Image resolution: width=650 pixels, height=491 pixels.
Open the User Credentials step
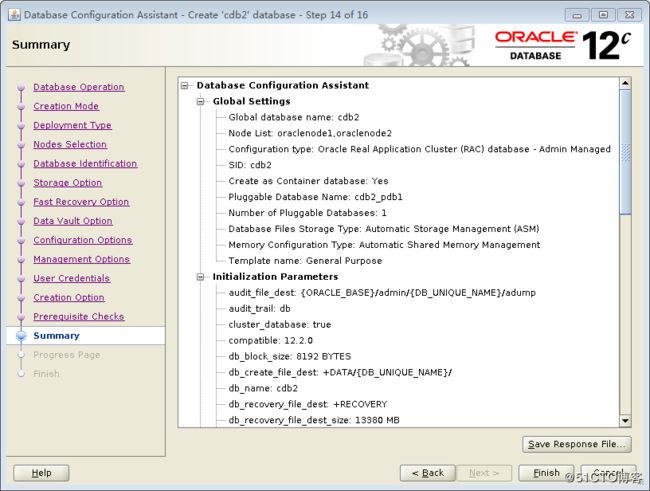click(x=72, y=278)
